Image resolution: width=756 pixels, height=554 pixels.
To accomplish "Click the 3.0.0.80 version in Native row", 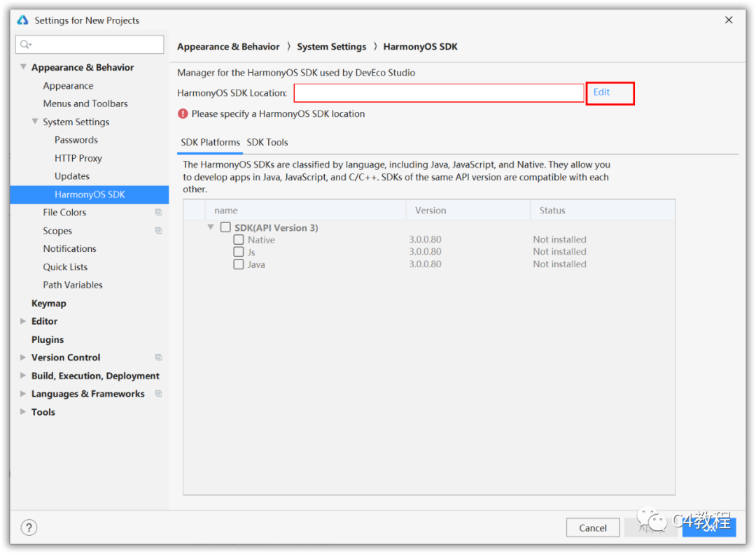I will tap(425, 239).
